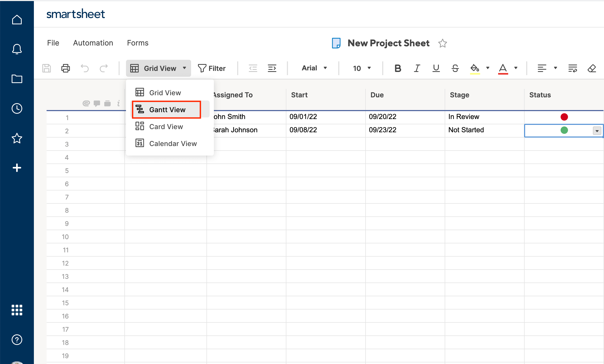Screen dimensions: 604x364
Task: Click the indent icon in toolbar
Action: coord(272,68)
